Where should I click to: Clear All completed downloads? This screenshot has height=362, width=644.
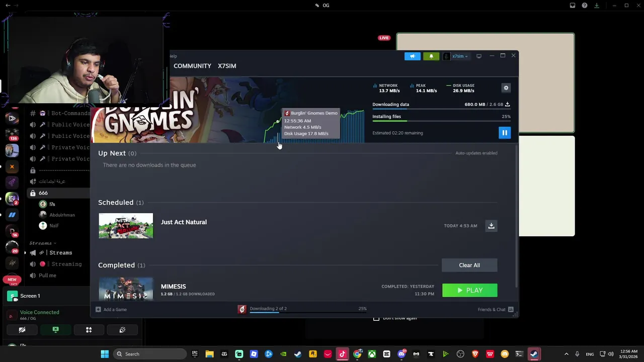[x=469, y=265]
